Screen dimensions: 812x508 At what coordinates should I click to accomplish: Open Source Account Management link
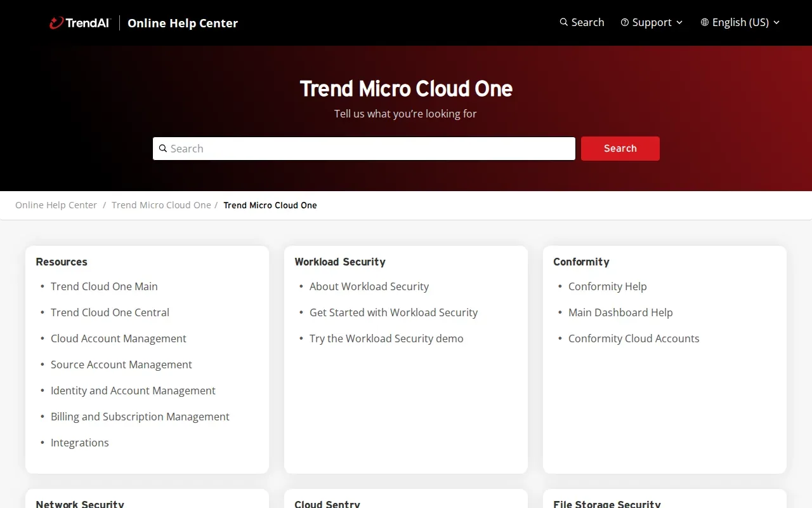pyautogui.click(x=121, y=364)
